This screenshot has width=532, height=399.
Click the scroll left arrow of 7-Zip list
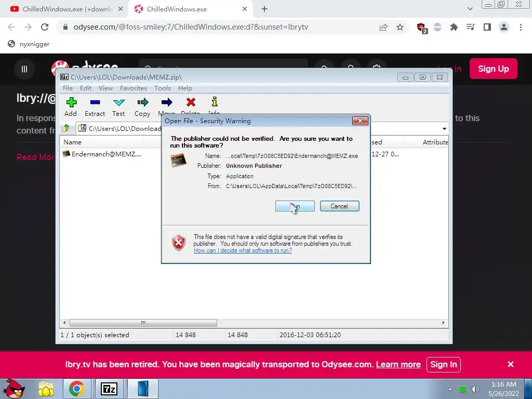(64, 323)
